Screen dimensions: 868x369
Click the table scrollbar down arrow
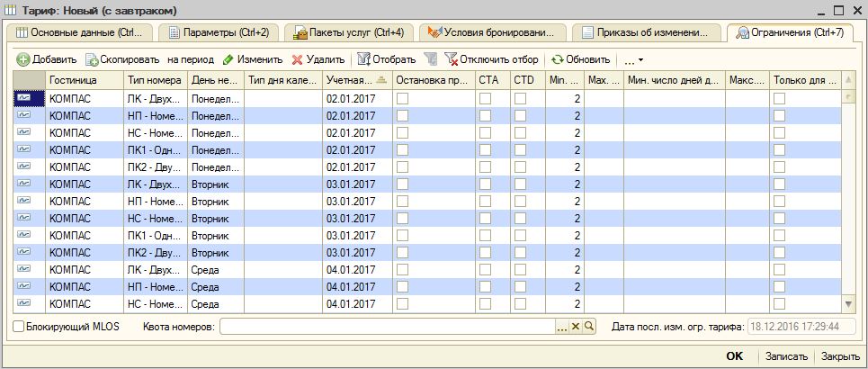pyautogui.click(x=848, y=304)
